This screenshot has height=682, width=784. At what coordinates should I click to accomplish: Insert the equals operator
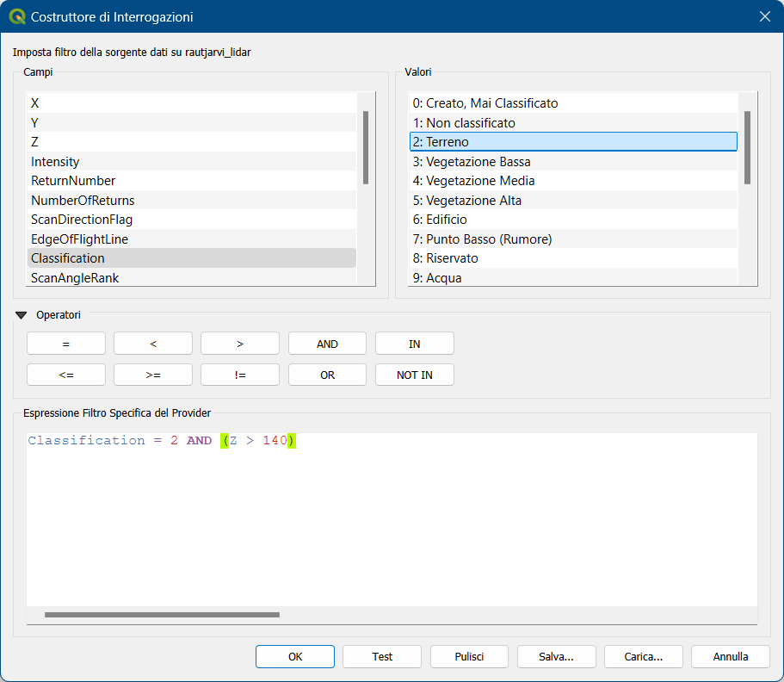(x=66, y=344)
